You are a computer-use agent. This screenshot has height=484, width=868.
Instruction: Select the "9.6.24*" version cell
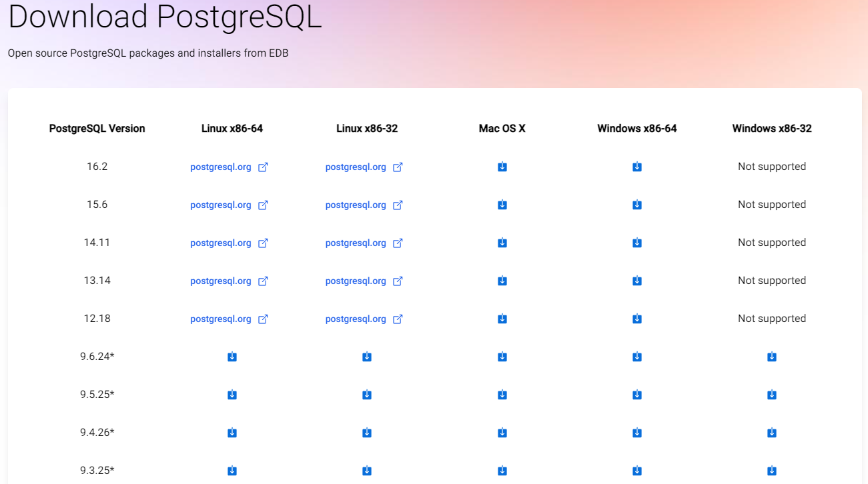(97, 357)
